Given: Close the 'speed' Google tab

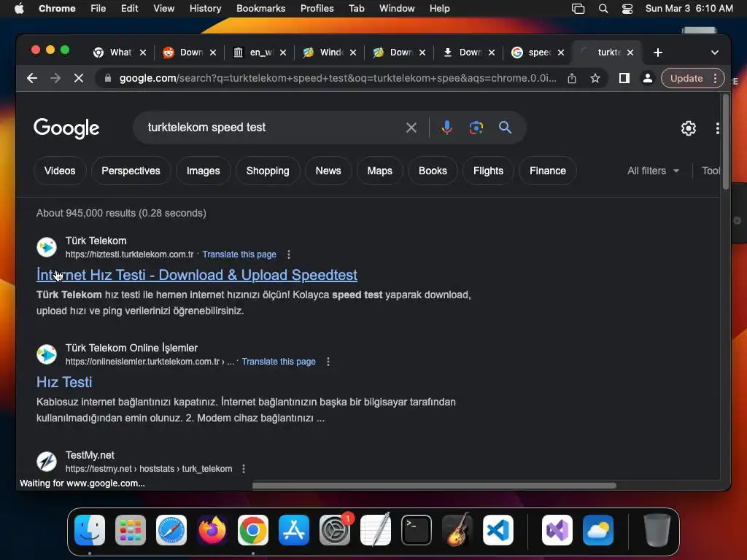Looking at the screenshot, I should [561, 52].
